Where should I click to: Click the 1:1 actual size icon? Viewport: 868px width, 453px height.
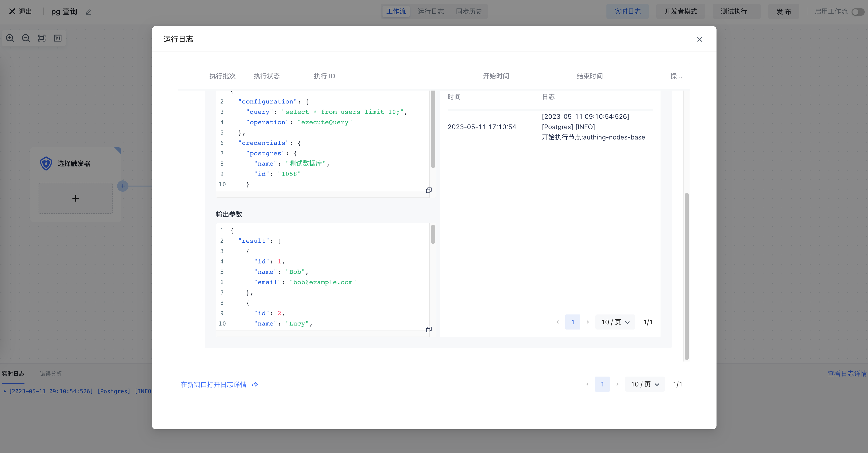[x=58, y=38]
